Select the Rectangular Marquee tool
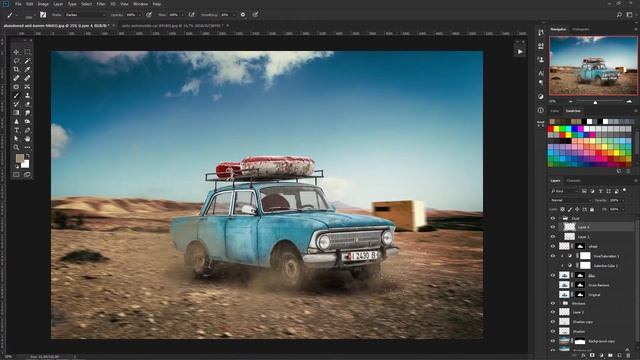This screenshot has width=640, height=360. click(x=27, y=52)
